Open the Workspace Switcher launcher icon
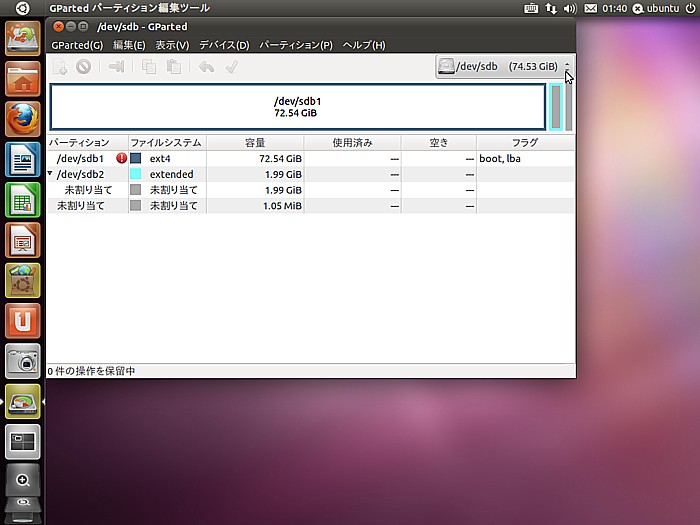This screenshot has height=525, width=700. [x=23, y=442]
